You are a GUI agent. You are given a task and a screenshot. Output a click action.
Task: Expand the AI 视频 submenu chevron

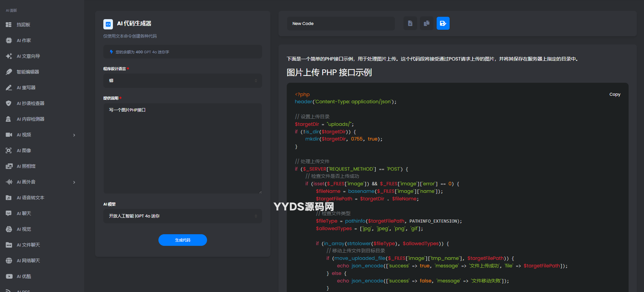(74, 135)
